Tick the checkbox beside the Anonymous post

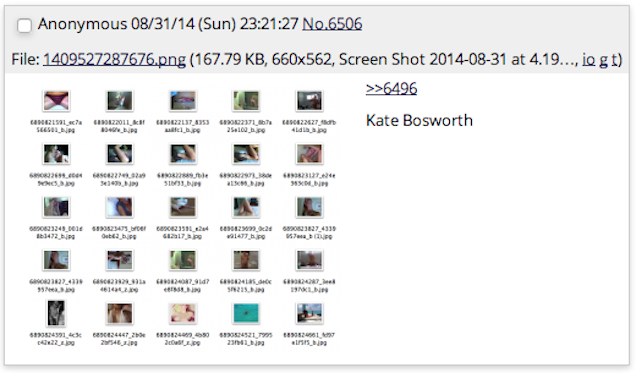(x=24, y=25)
